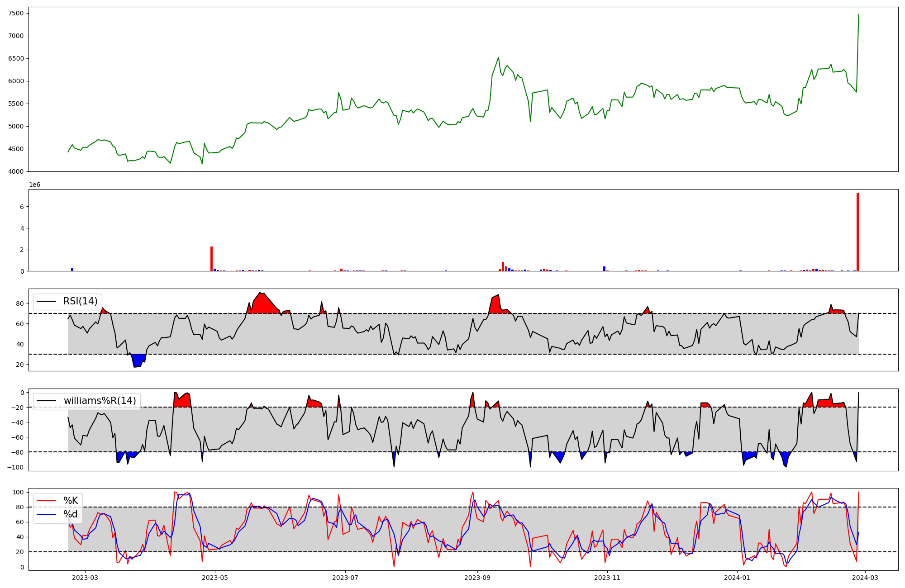905x588 pixels.
Task: Click the -100 tick on Williams %R axis
Action: pyautogui.click(x=15, y=467)
